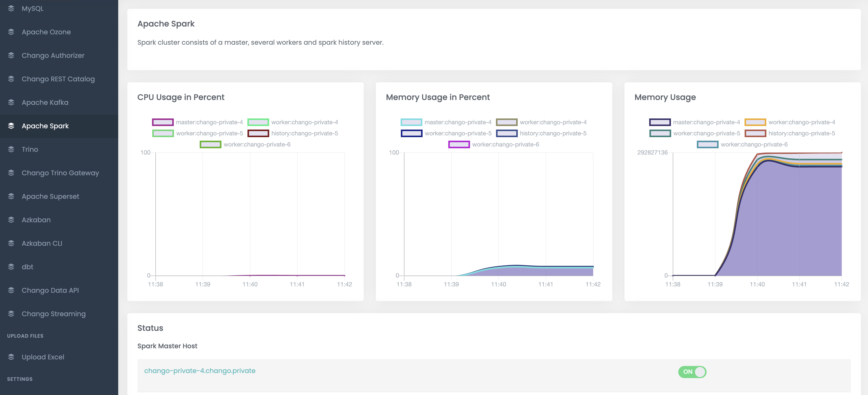This screenshot has height=395, width=868.
Task: Click the Spark cluster description sentence
Action: tap(260, 42)
